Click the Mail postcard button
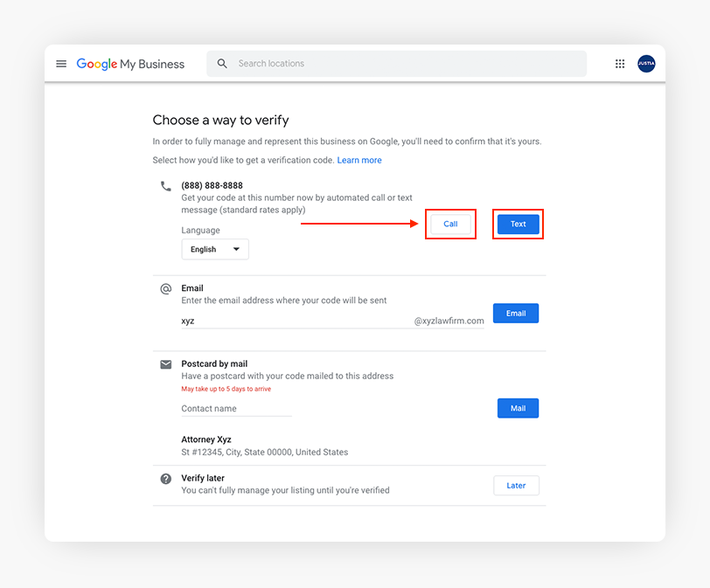 [518, 408]
